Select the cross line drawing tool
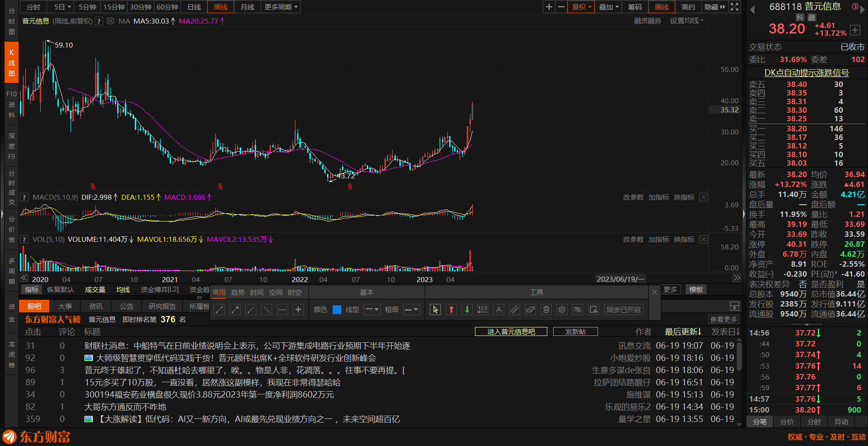Viewport: 868px width, 446px height. click(x=298, y=310)
